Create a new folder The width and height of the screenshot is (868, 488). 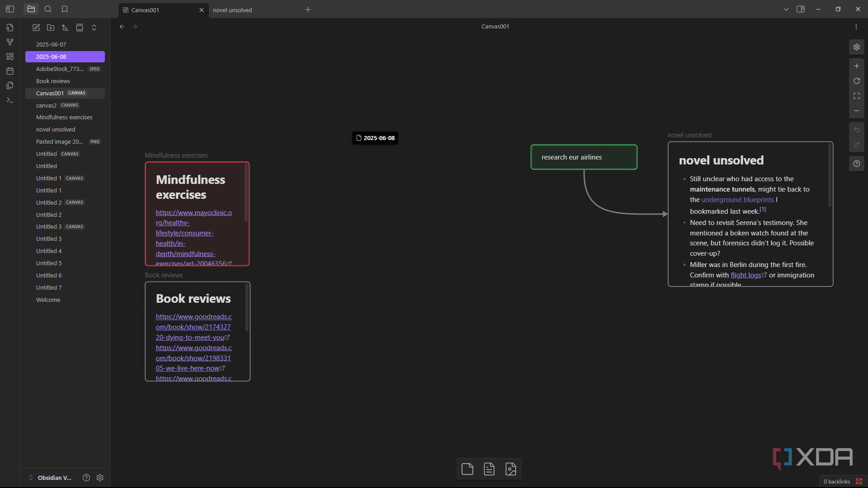(x=51, y=28)
